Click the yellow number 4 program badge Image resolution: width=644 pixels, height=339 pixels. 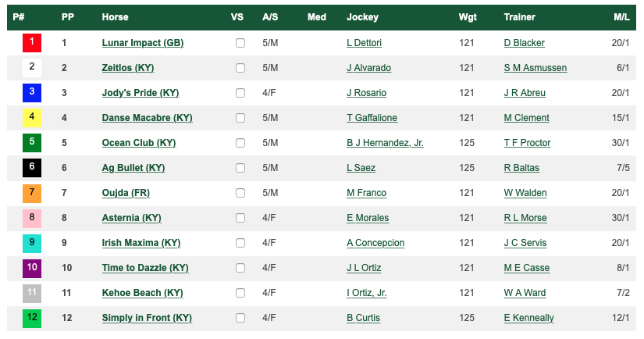pyautogui.click(x=32, y=117)
